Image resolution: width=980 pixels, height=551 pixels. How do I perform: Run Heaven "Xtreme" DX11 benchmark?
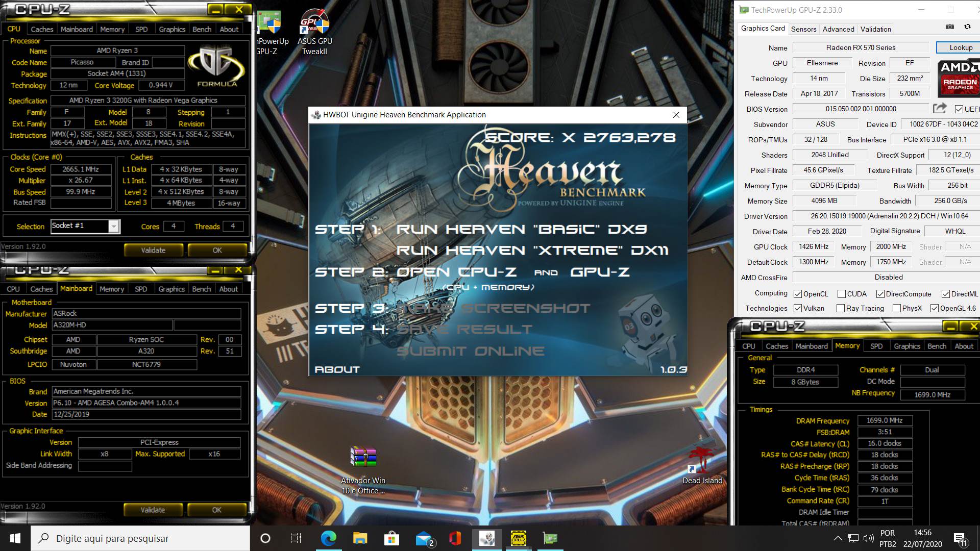pos(532,250)
